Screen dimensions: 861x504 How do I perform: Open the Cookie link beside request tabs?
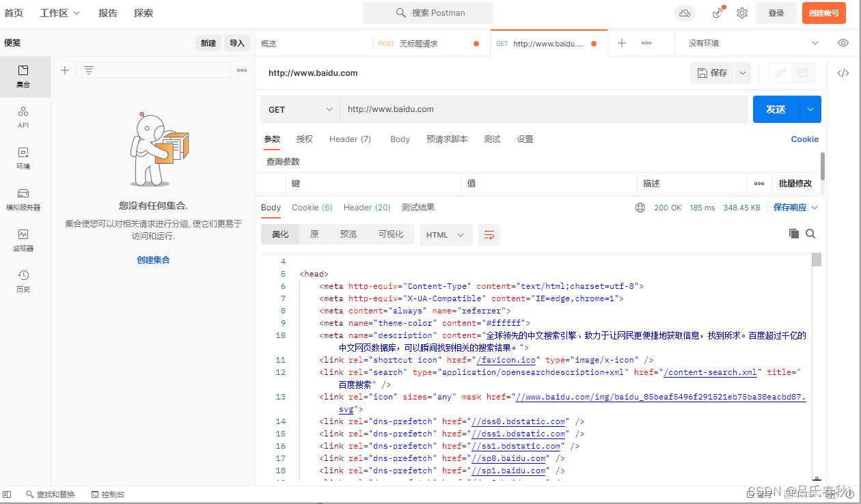[x=804, y=139]
